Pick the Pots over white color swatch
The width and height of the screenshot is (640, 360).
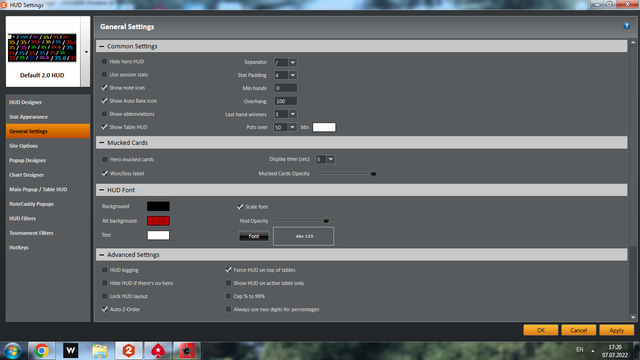(324, 127)
